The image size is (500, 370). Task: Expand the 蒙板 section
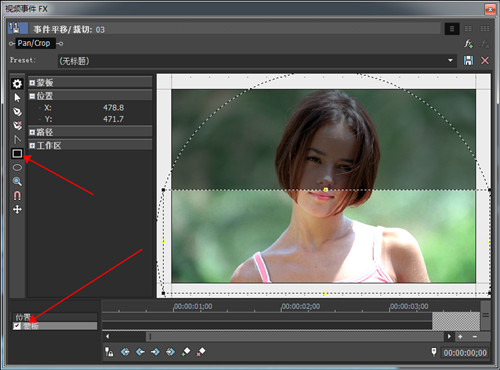coord(32,83)
